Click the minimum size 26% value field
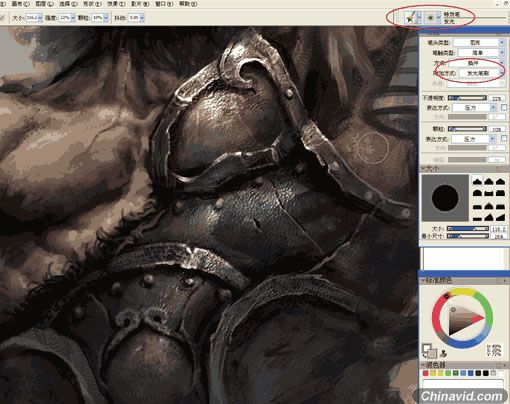Viewport: 510px width, 404px height. (499, 236)
